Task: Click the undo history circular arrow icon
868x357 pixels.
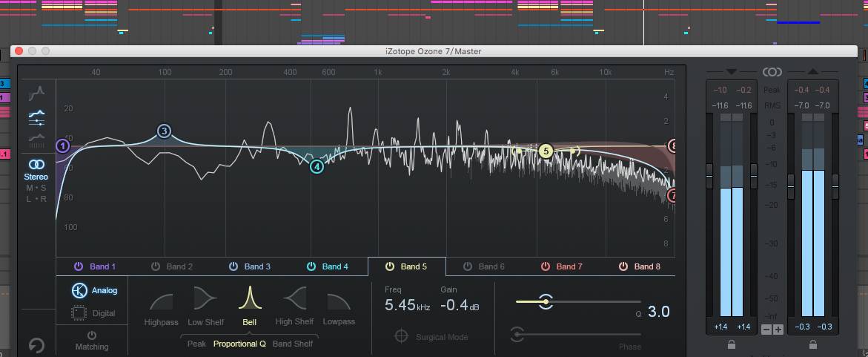Action: coord(36,346)
